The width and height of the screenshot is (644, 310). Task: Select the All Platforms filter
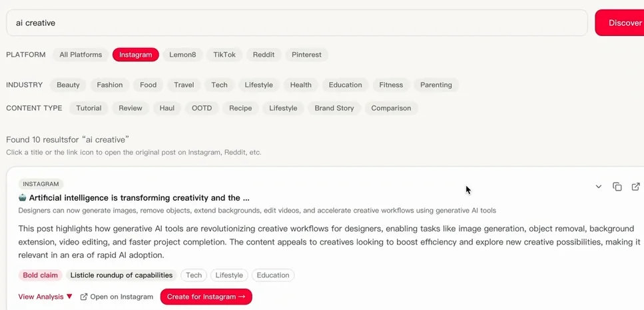pos(81,55)
